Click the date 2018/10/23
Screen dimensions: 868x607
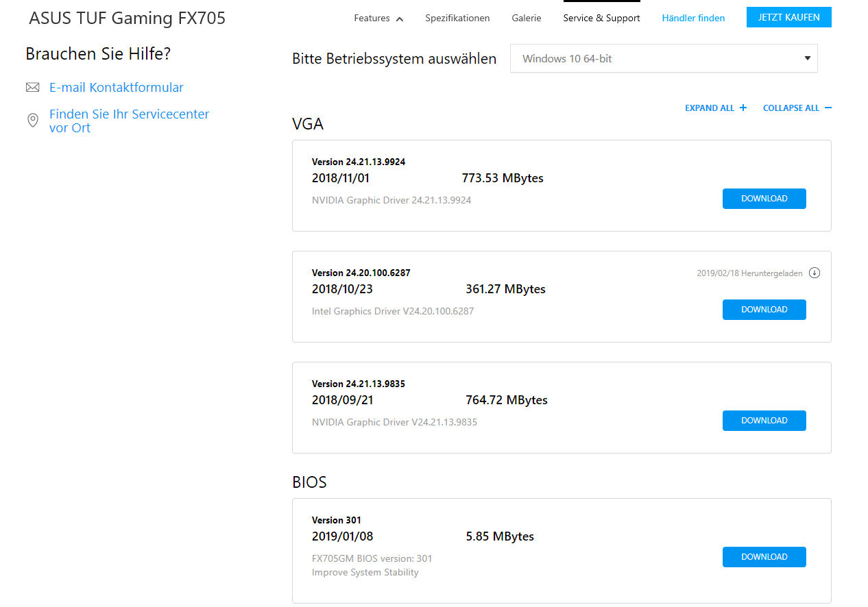click(342, 289)
